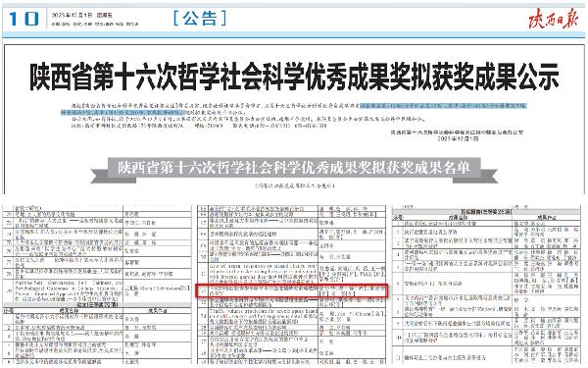Click the date line beside page number
588x368 pixels.
coord(81,15)
